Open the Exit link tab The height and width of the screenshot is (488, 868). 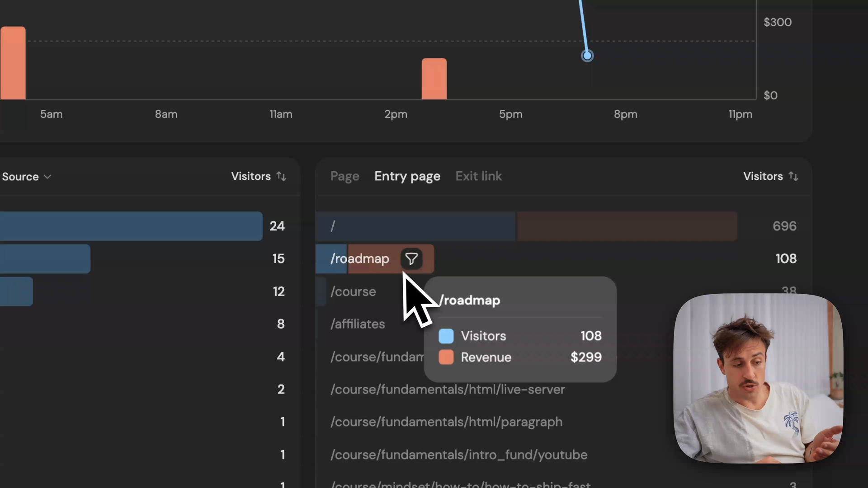click(x=478, y=176)
